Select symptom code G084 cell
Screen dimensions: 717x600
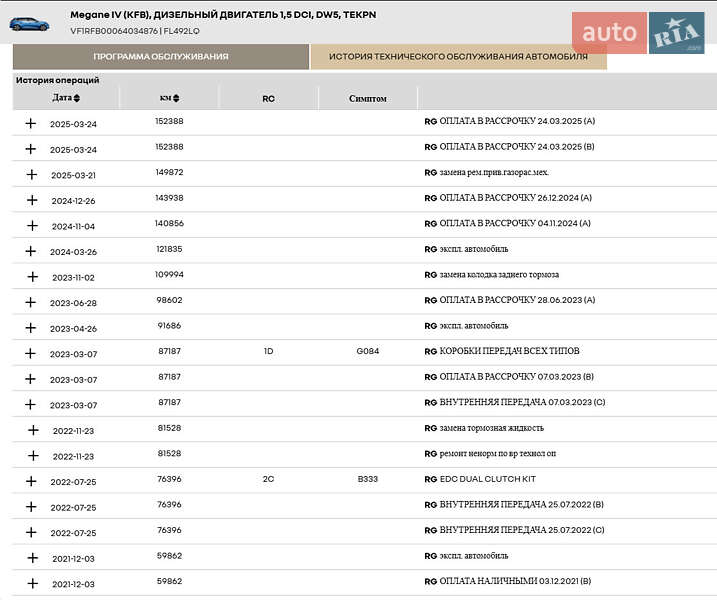(367, 352)
